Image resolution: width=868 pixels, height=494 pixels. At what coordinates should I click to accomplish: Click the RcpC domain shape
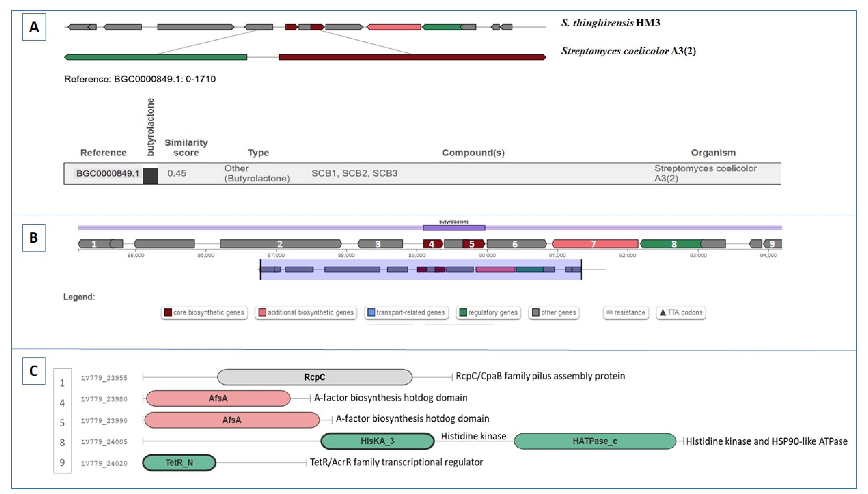[x=314, y=377]
